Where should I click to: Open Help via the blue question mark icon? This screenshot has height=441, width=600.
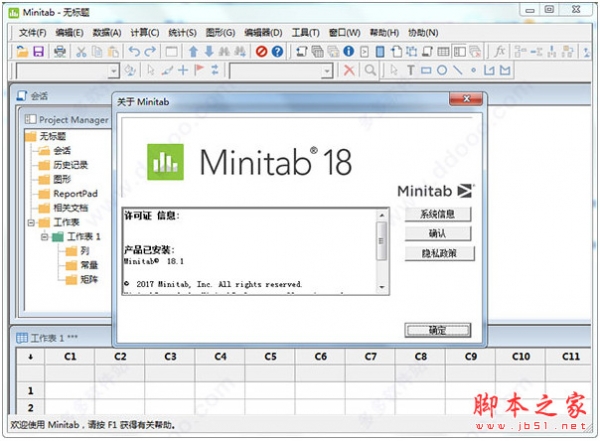tap(277, 51)
